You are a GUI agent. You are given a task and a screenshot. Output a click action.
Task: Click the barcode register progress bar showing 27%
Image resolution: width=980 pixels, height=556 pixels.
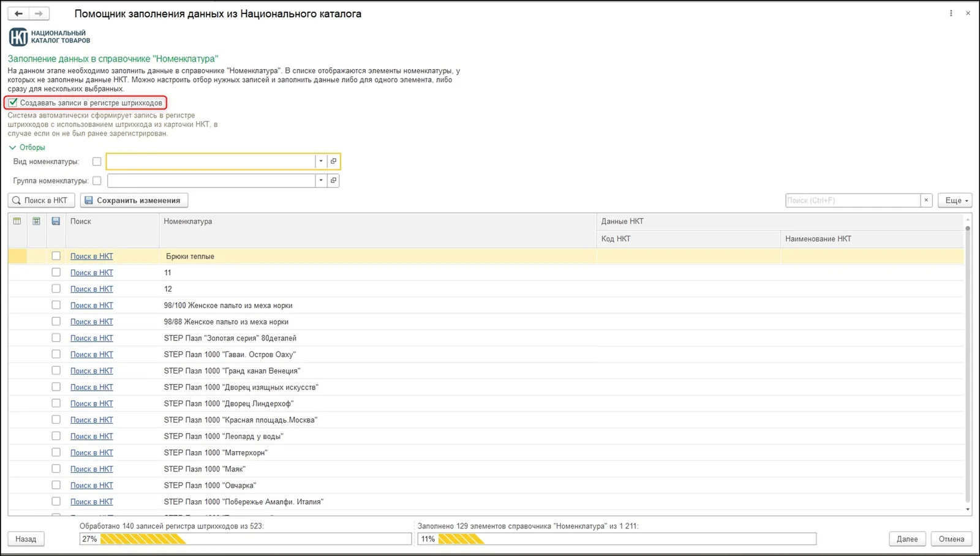245,539
